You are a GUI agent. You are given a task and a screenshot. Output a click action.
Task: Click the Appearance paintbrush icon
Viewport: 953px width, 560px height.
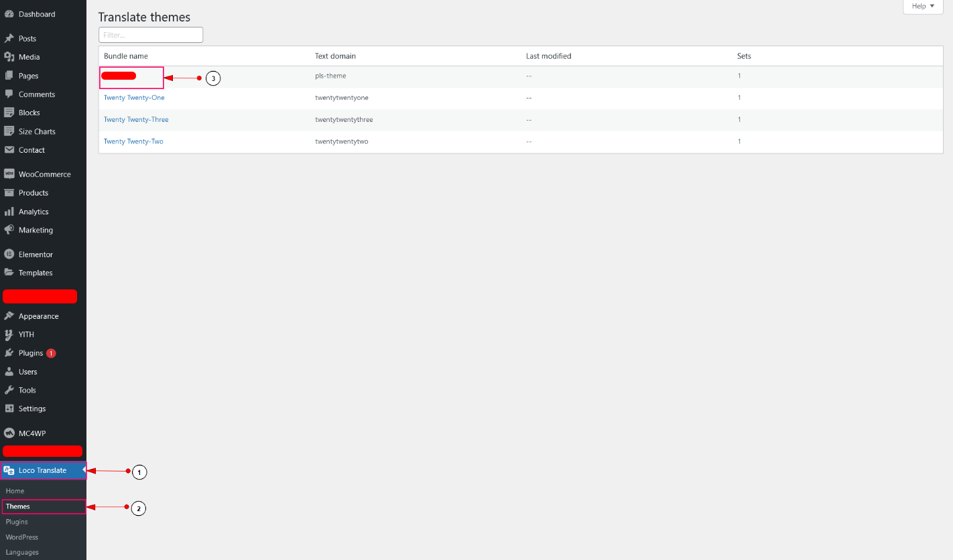(x=9, y=316)
